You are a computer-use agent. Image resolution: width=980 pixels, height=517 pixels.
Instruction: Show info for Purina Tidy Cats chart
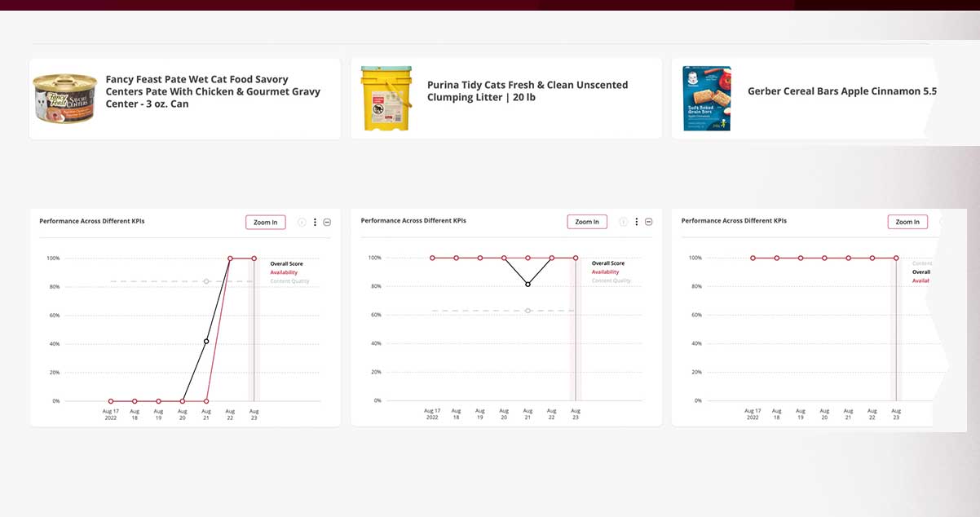click(x=623, y=222)
